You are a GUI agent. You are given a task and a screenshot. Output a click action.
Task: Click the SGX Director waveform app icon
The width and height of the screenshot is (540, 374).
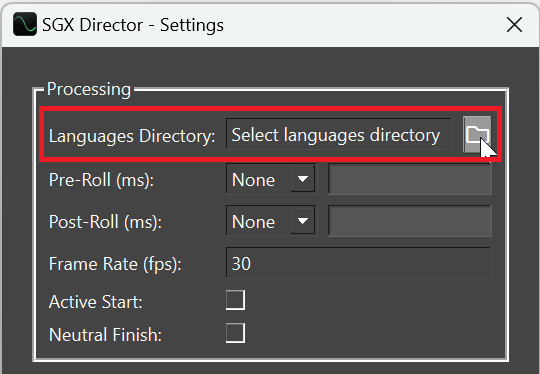(25, 24)
